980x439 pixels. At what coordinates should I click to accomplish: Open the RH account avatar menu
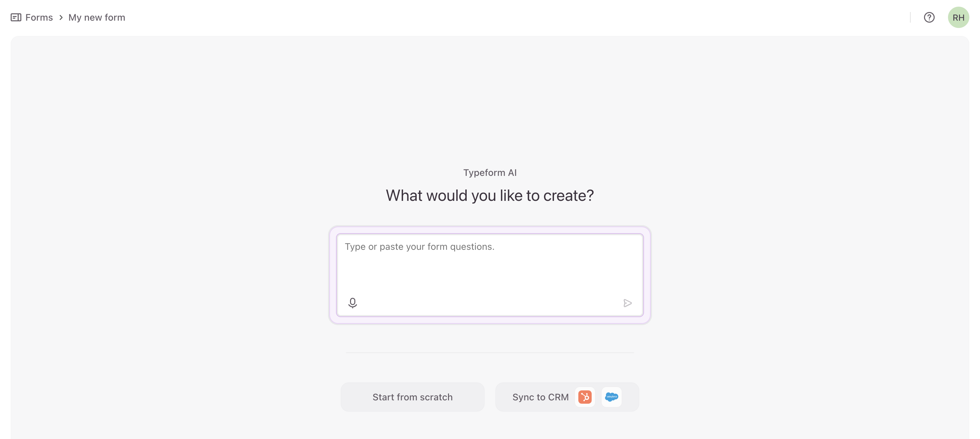pos(958,17)
